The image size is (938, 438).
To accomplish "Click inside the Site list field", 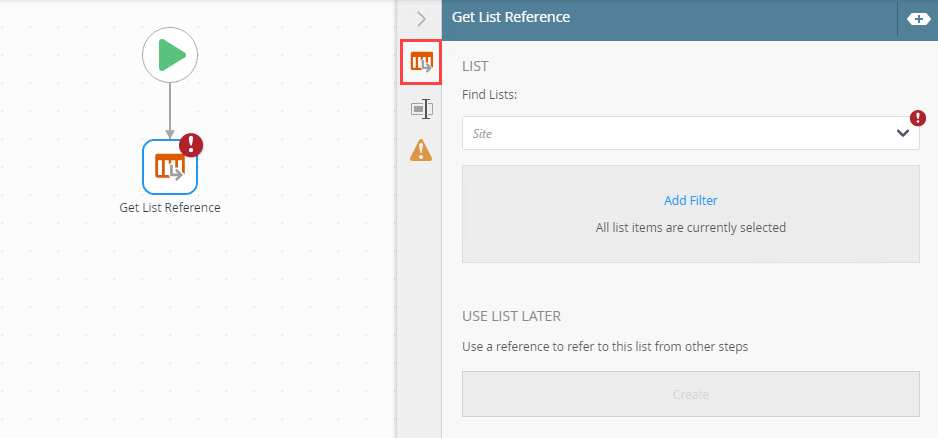I will coord(670,133).
